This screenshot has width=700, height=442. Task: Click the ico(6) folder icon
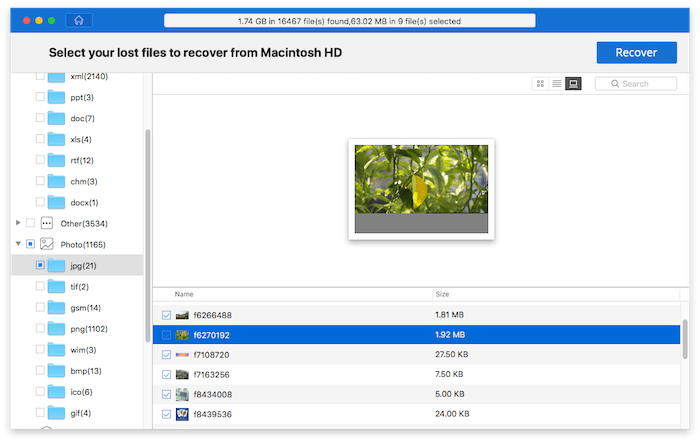coord(56,391)
